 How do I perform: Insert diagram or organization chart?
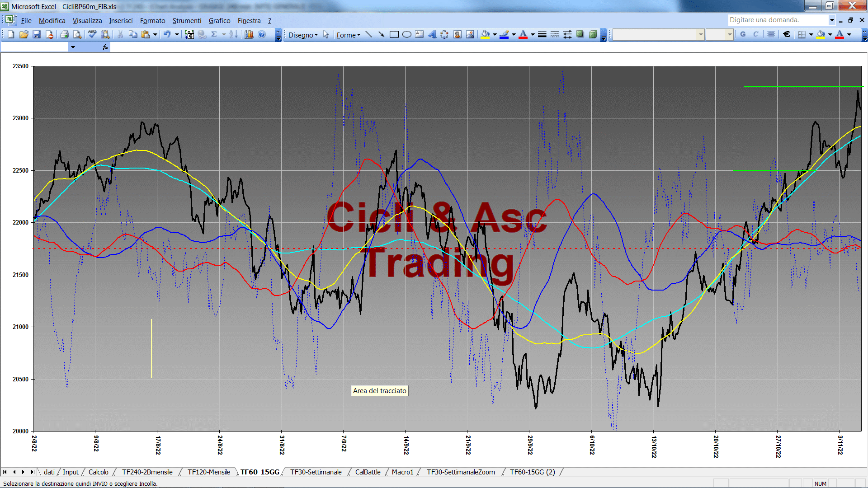444,35
